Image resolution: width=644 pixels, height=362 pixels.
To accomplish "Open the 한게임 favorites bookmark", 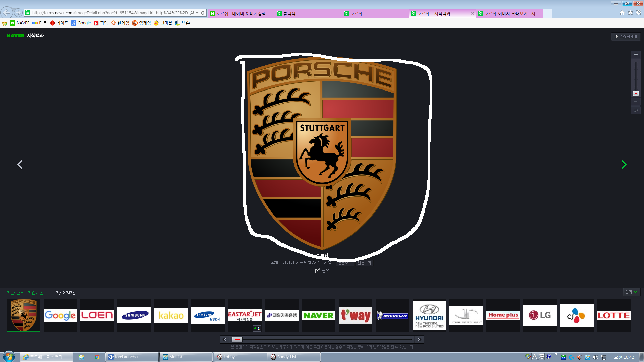I will click(120, 23).
